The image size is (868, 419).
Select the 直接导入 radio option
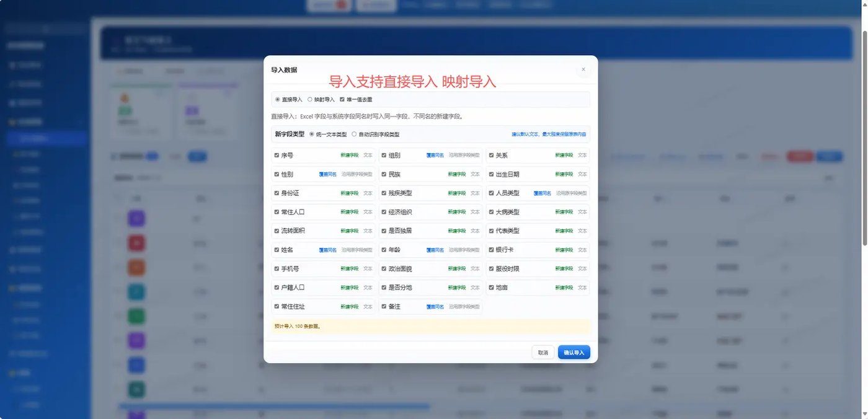coord(277,99)
